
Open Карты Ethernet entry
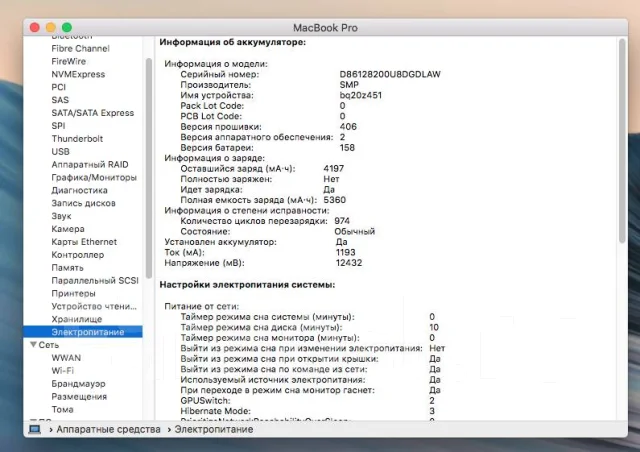pos(84,242)
